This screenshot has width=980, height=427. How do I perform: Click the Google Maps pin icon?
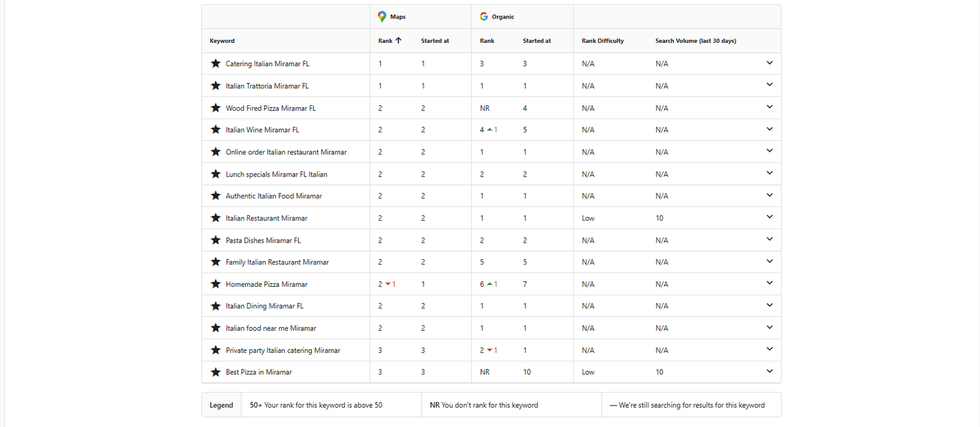coord(382,17)
